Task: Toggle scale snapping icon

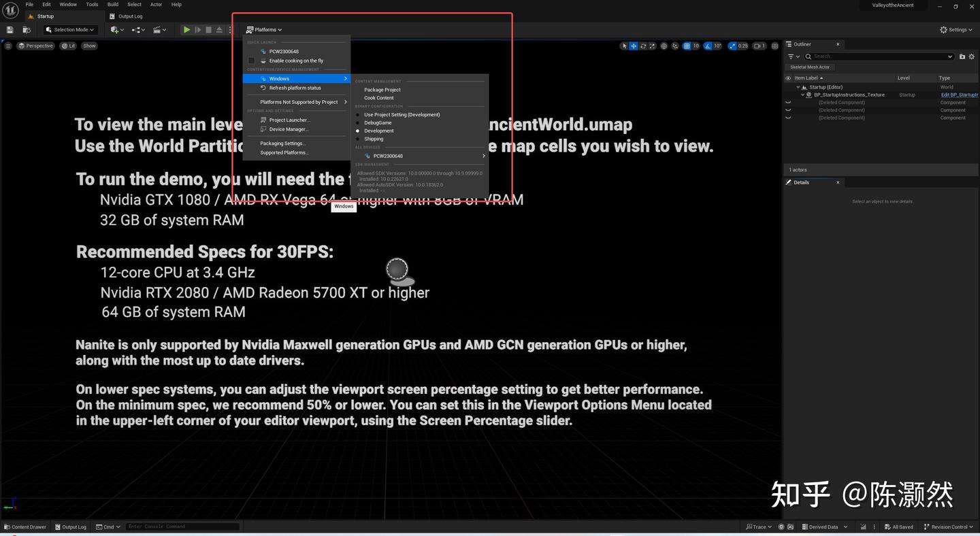Action: tap(733, 46)
